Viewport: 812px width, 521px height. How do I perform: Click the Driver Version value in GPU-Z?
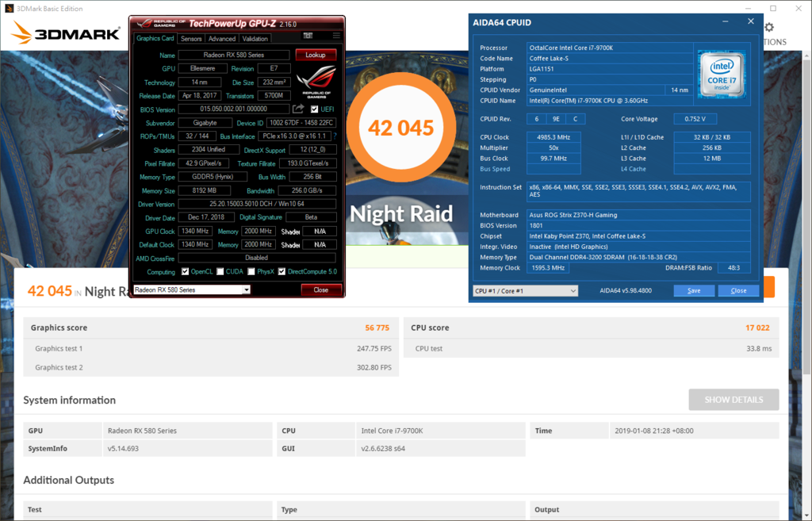[257, 204]
